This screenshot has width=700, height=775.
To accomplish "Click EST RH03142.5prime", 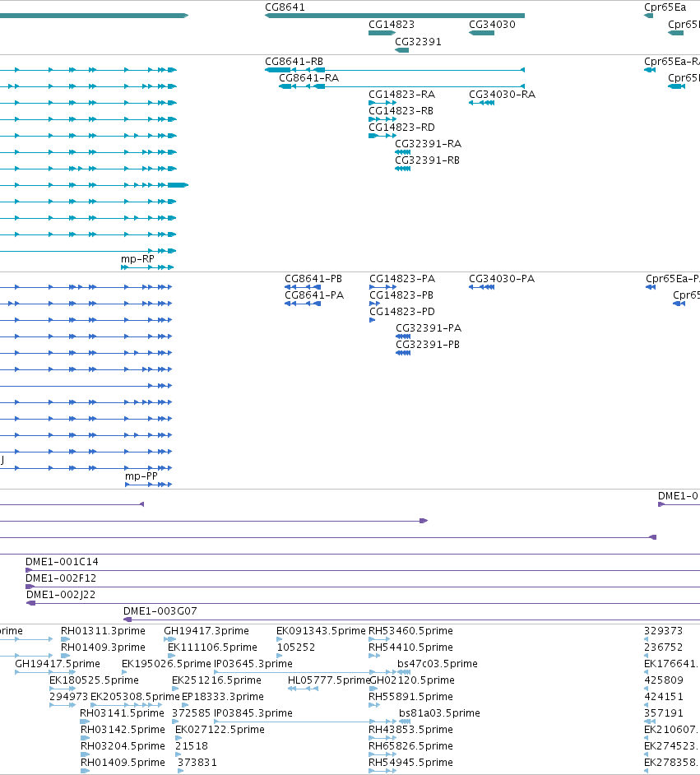I will point(123,730).
